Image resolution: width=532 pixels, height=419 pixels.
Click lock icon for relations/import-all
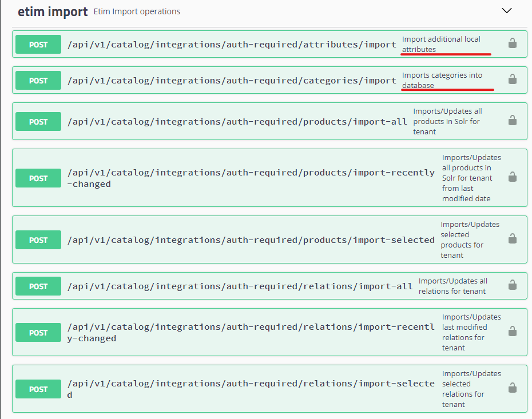[x=513, y=285]
